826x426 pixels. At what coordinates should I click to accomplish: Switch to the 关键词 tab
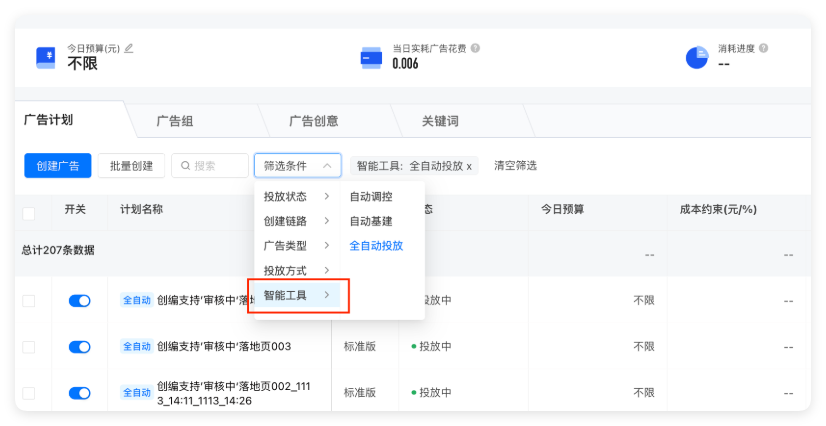(440, 121)
